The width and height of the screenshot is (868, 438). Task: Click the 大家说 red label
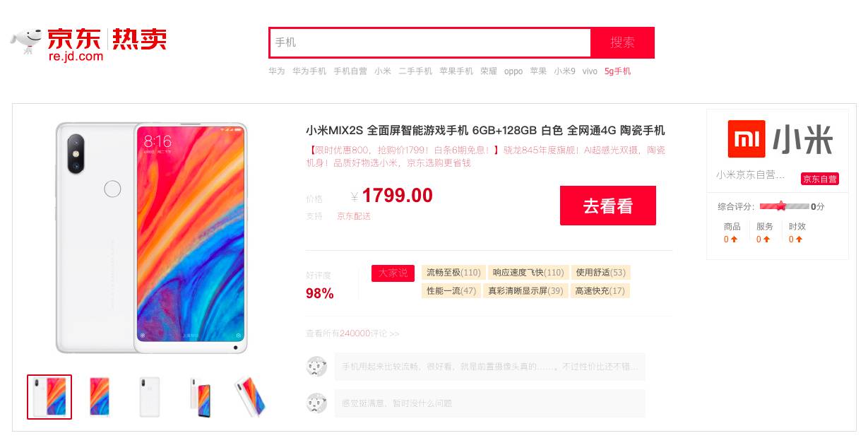393,273
